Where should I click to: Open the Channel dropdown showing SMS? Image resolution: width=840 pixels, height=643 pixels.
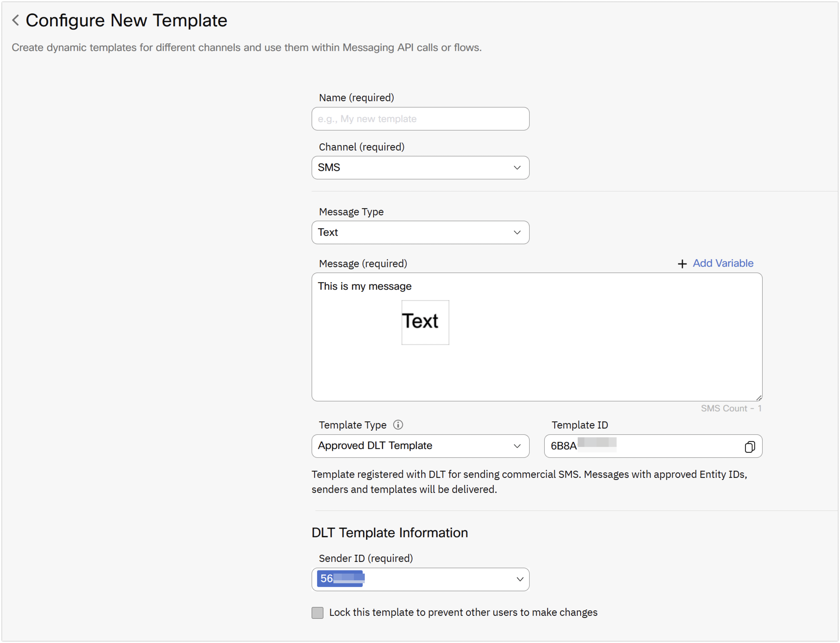click(420, 168)
